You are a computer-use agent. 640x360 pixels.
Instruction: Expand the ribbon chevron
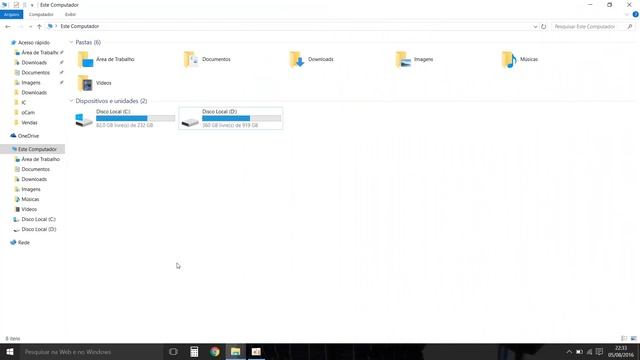[x=627, y=14]
